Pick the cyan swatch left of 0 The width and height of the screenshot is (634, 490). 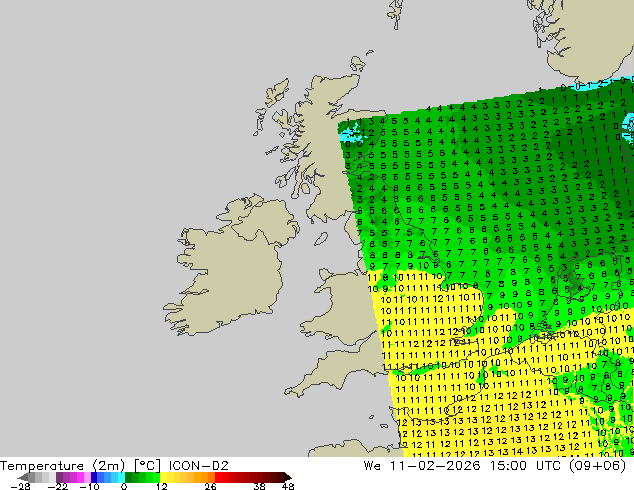click(121, 477)
